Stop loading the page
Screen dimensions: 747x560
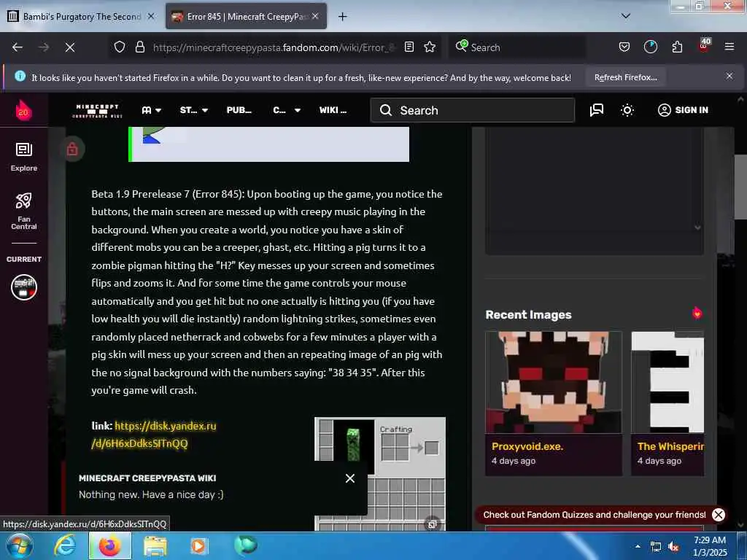tap(70, 47)
